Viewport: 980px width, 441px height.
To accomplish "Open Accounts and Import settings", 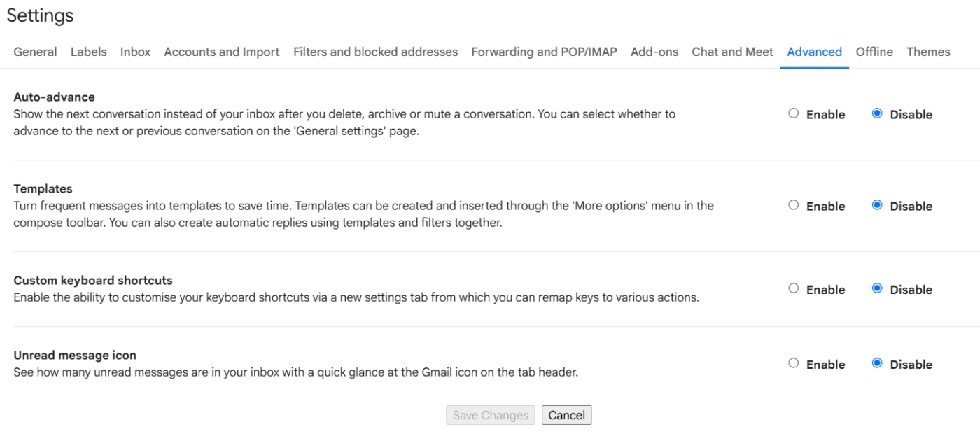I will pos(221,51).
